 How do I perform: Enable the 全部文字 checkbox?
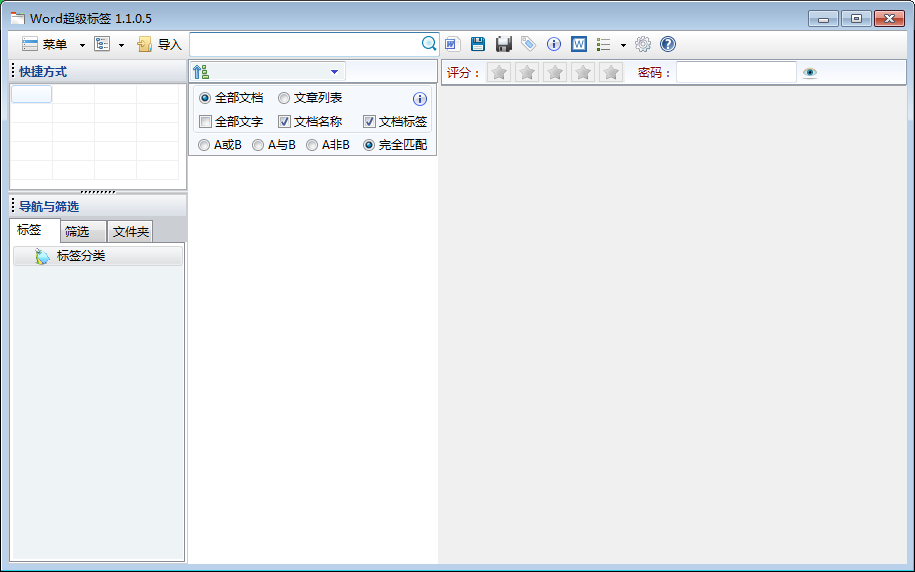(x=231, y=121)
